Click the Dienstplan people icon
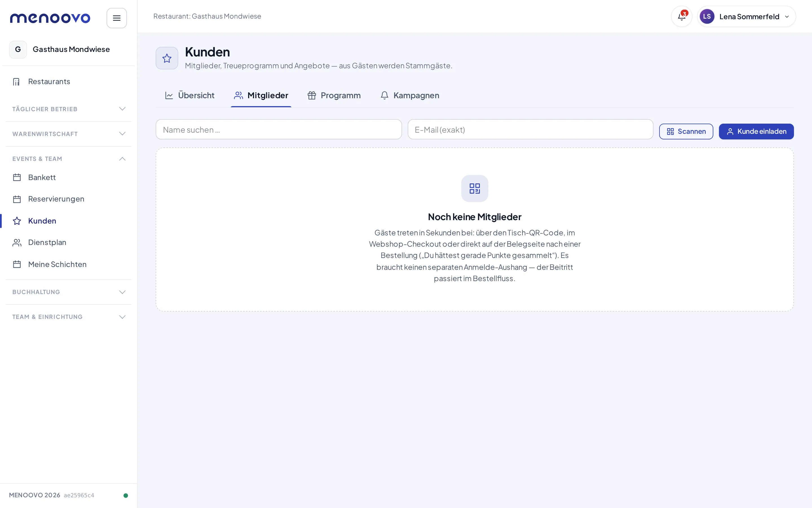Viewport: 812px width, 508px height. 17,243
